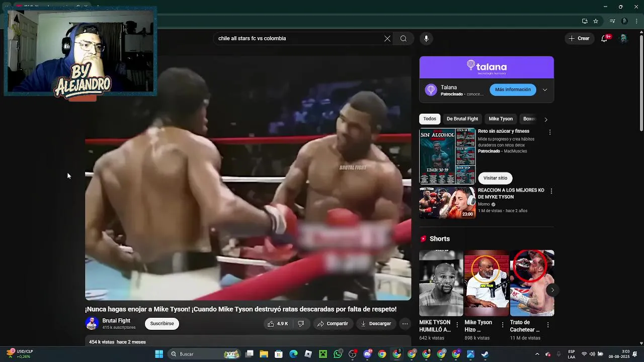Open Task View on taskbar
Viewport: 644px width, 362px height.
pos(249,354)
